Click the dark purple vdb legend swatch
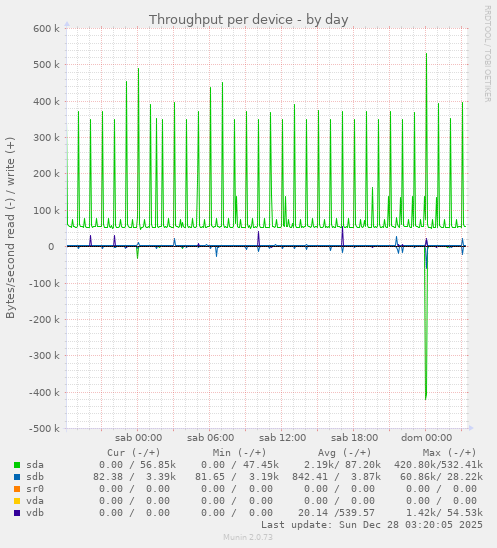 click(17, 513)
